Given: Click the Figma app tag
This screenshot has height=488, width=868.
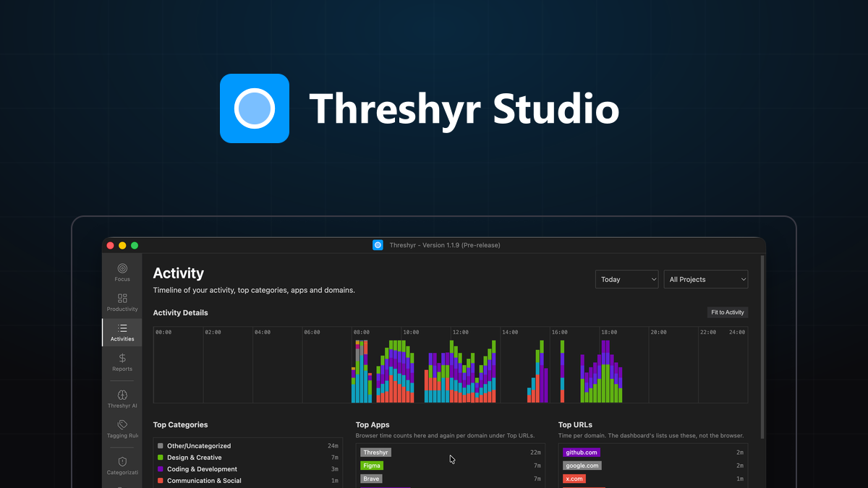Looking at the screenshot, I should (372, 466).
